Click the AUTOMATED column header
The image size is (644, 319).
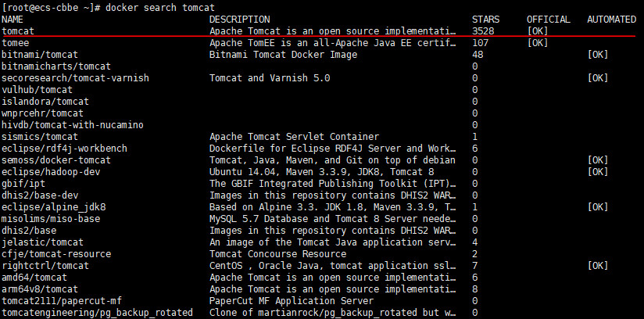(x=611, y=20)
